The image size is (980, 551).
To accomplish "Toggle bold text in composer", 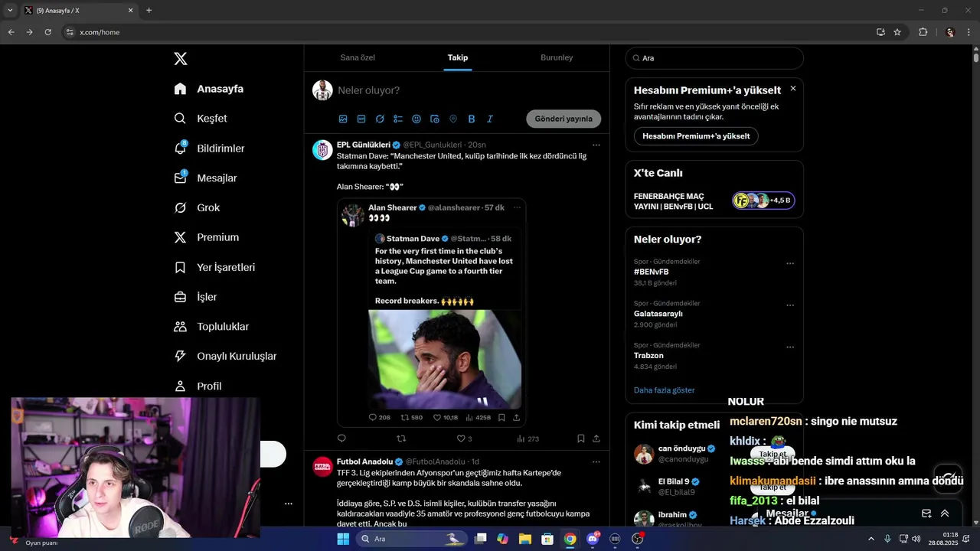I will tap(472, 119).
